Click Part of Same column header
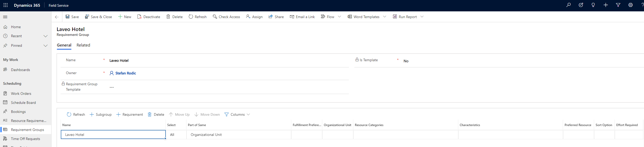 click(x=239, y=125)
